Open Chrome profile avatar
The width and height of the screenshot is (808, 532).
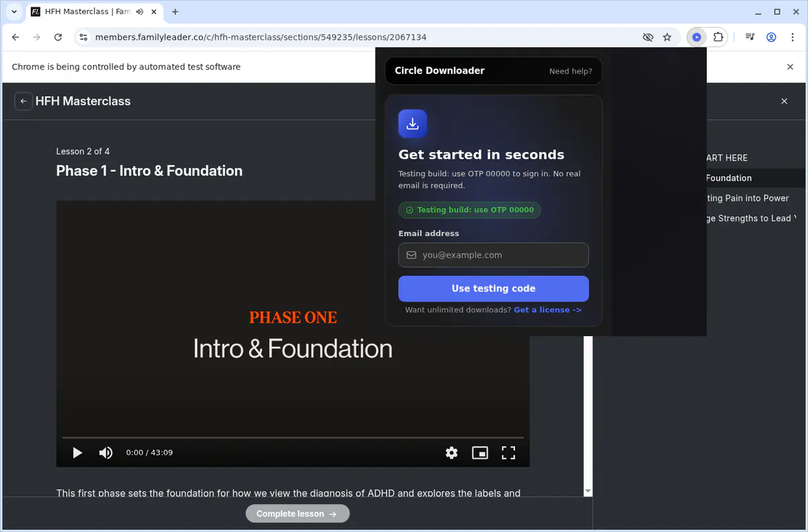tap(772, 38)
